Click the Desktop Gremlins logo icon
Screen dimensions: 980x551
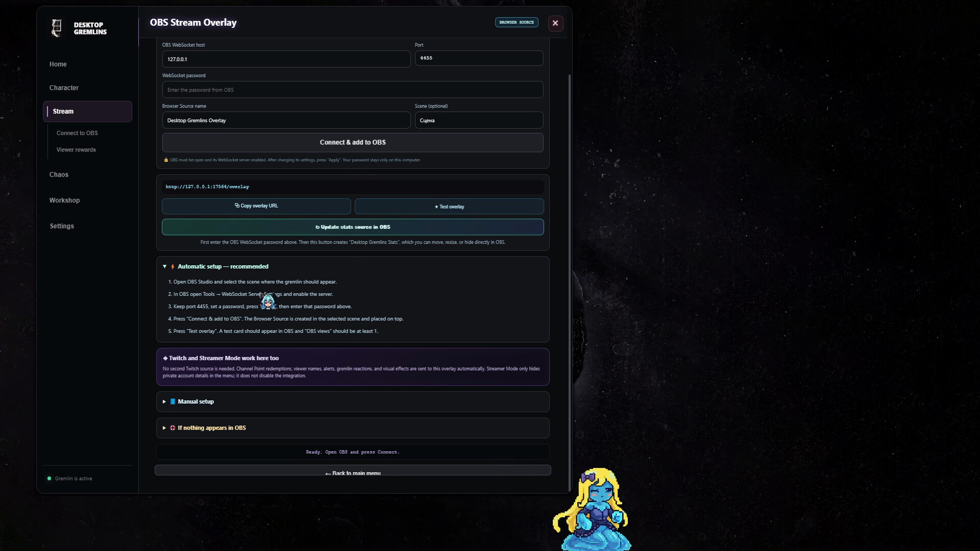click(x=57, y=28)
